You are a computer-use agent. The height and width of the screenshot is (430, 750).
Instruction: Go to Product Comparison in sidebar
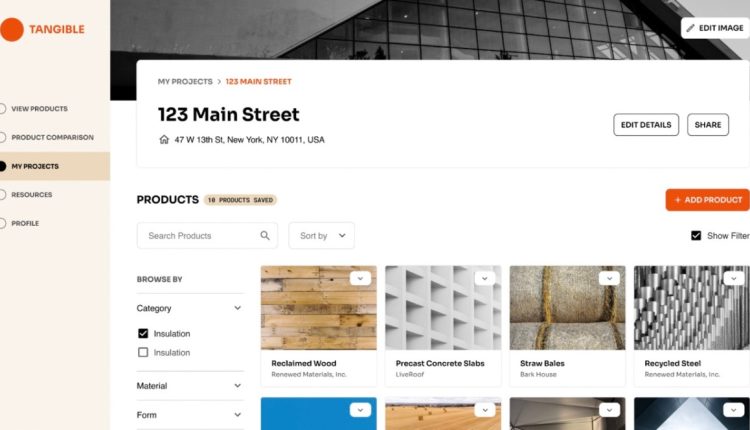(53, 137)
